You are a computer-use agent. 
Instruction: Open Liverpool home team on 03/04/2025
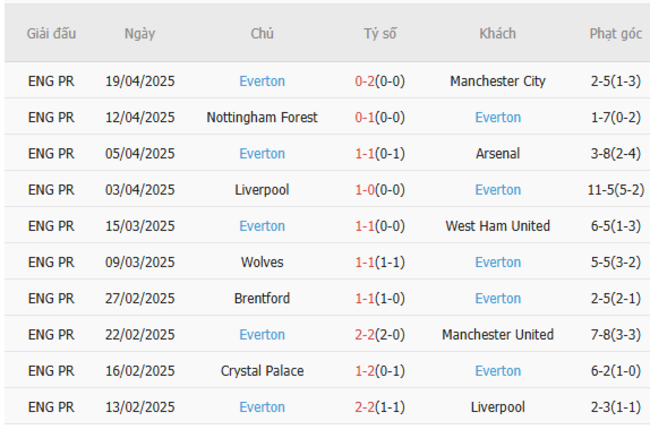(x=262, y=189)
